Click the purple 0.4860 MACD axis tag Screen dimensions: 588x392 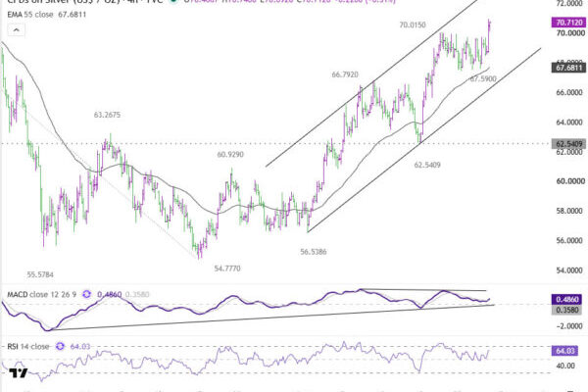(566, 299)
